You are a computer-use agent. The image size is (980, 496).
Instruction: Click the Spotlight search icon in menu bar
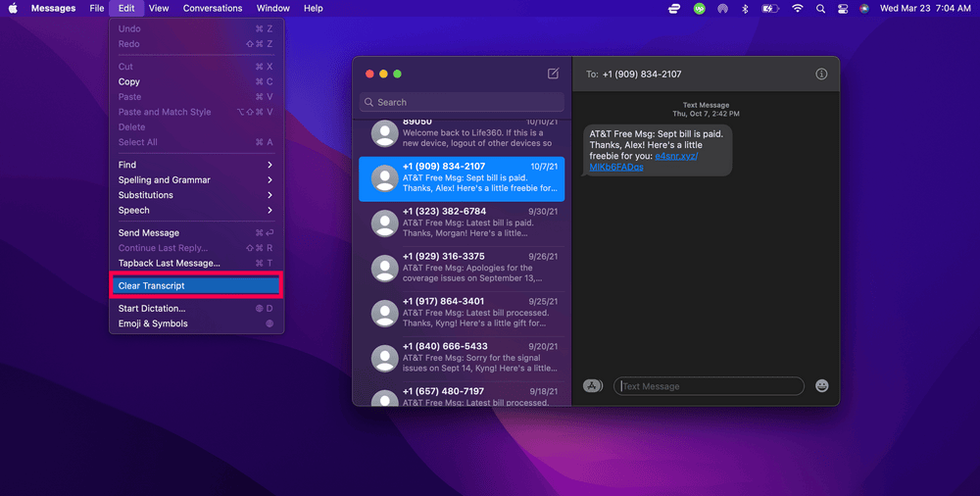coord(820,8)
